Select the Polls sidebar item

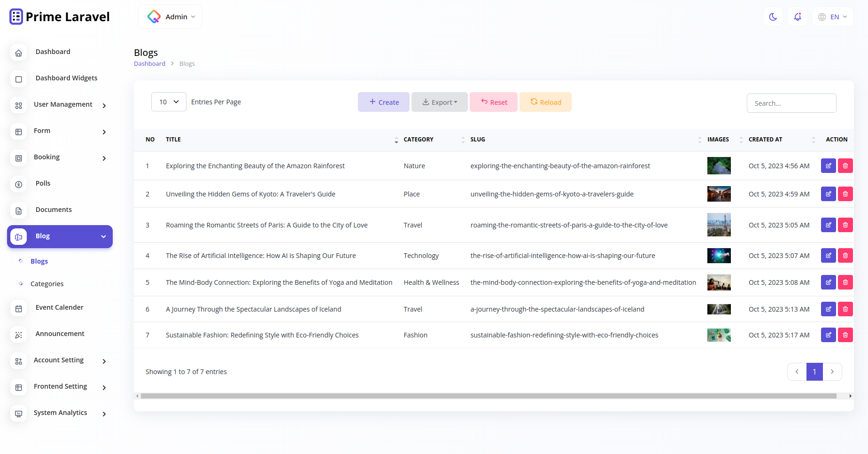43,183
